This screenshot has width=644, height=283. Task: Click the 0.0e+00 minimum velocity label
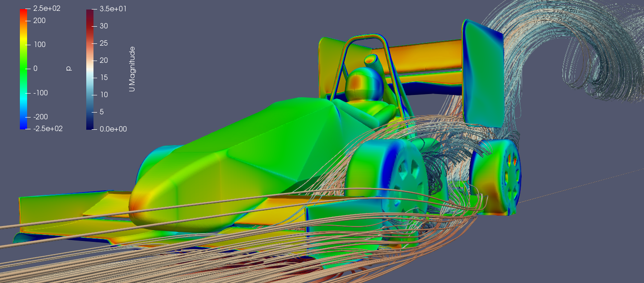click(113, 129)
